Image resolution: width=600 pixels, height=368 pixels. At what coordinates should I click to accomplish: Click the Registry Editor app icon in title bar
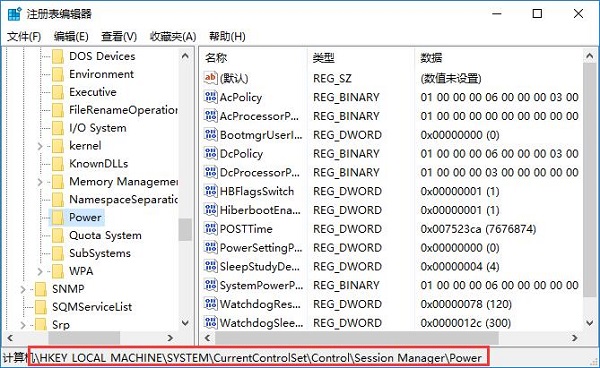click(x=14, y=14)
